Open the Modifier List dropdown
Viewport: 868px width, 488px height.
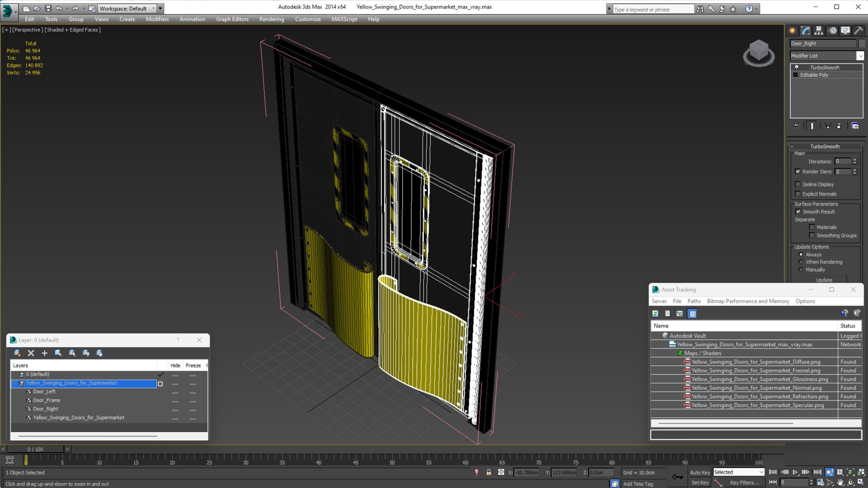pyautogui.click(x=860, y=56)
